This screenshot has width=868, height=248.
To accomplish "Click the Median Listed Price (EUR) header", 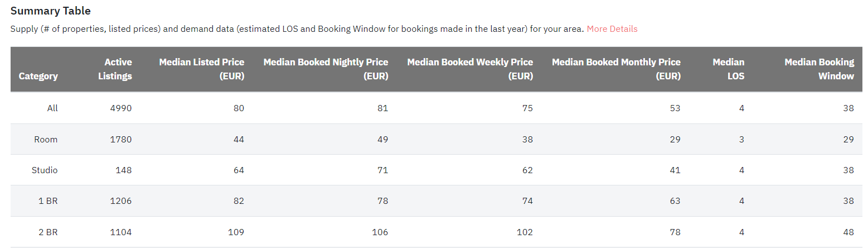I will click(202, 69).
